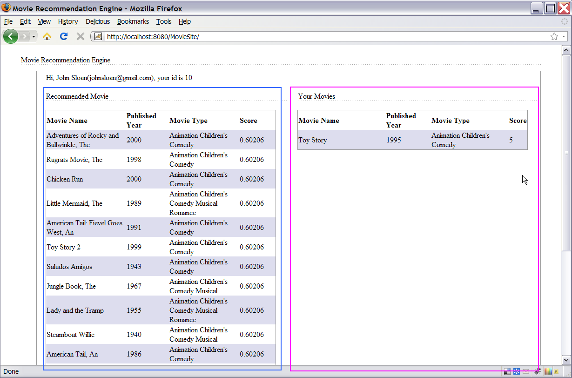Click the rainbow color picker status bar icon

coord(548,371)
